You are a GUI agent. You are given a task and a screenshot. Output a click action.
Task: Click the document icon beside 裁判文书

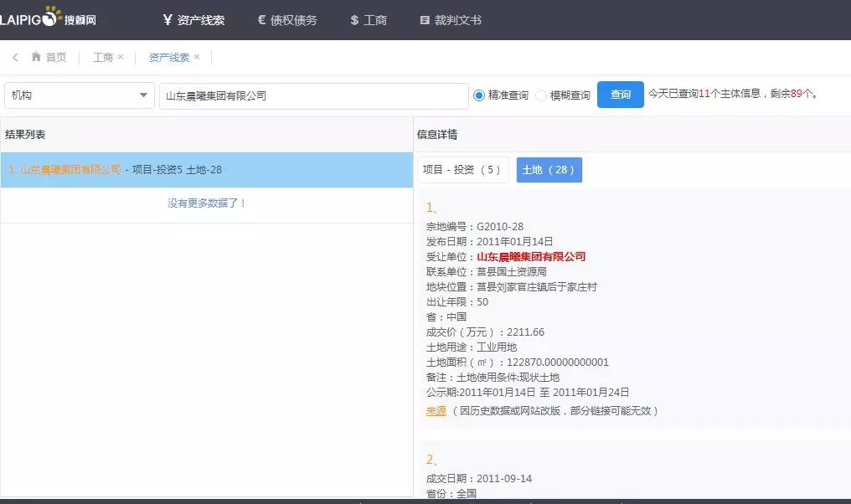click(425, 20)
